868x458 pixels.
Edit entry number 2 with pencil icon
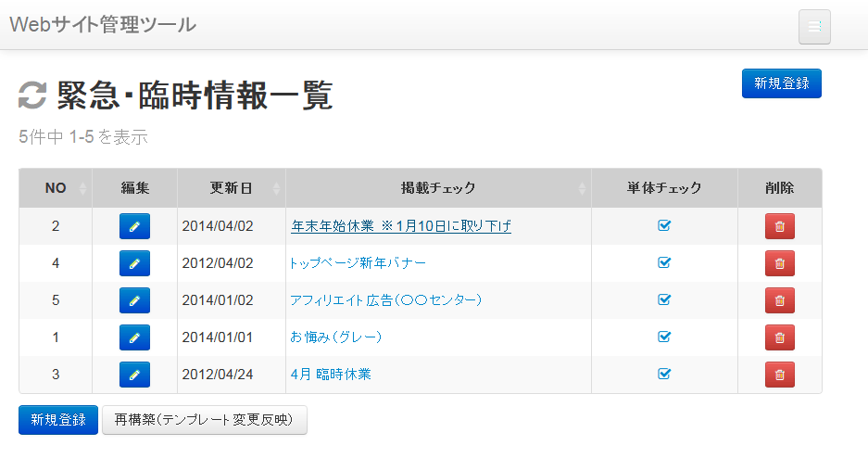[x=134, y=226]
